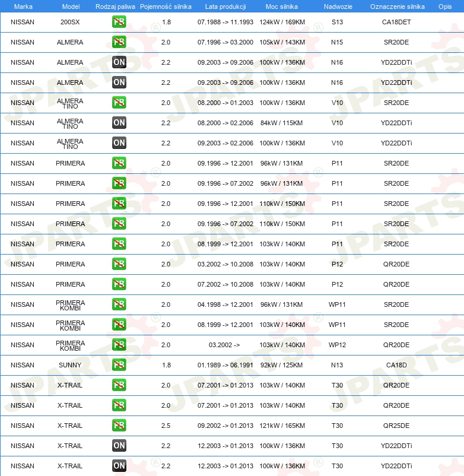Click the Oznaczenie silnika column header
The height and width of the screenshot is (476, 464).
point(397,7)
